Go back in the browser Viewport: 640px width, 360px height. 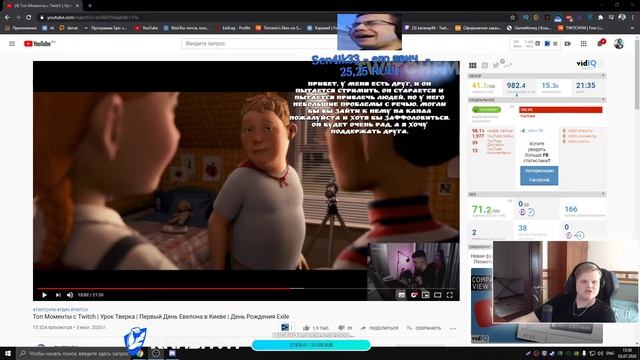tap(7, 18)
